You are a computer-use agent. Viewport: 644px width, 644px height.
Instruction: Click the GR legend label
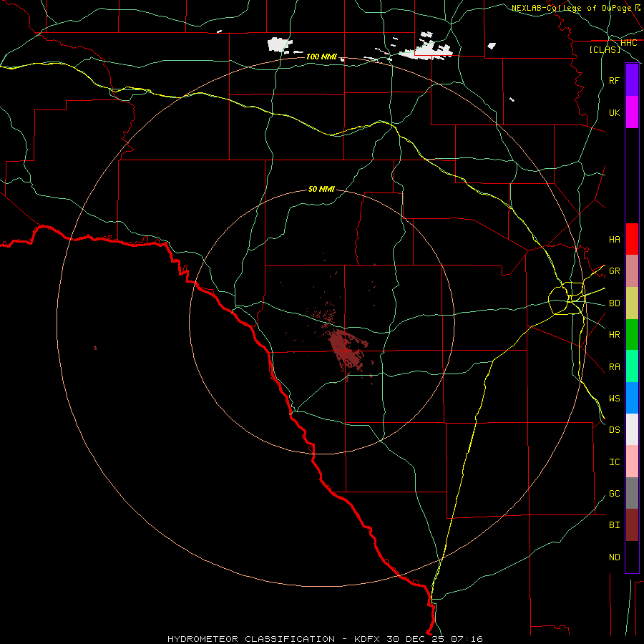[614, 271]
